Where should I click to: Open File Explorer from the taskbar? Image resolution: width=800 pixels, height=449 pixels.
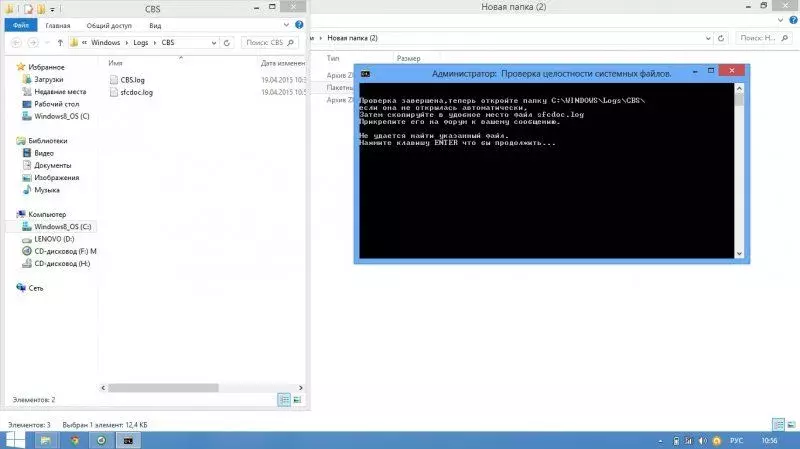(45, 440)
